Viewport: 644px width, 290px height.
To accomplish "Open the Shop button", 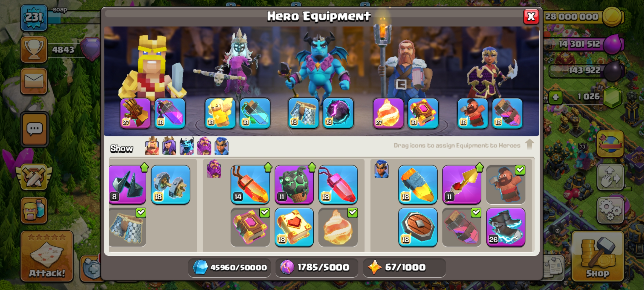I will 598,256.
